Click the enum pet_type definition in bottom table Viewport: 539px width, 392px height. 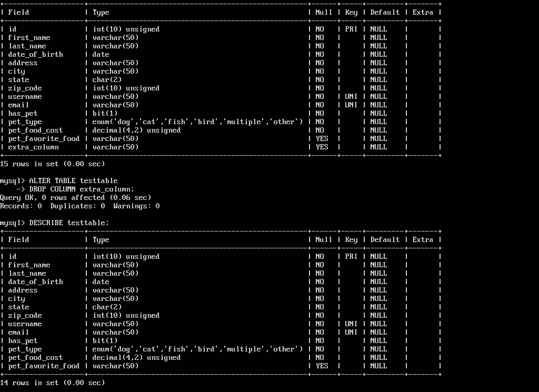198,349
